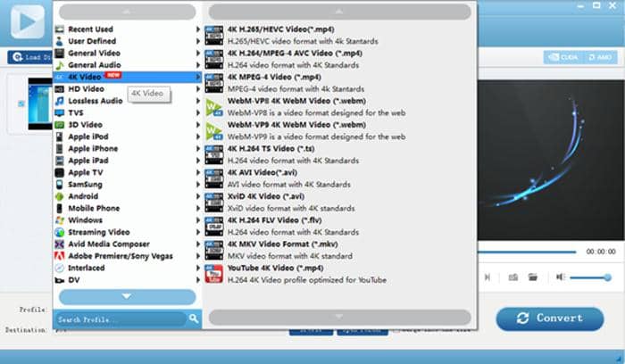625x364 pixels.
Task: Choose the WebM-VP8 4K WebM Video icon
Action: [x=213, y=107]
